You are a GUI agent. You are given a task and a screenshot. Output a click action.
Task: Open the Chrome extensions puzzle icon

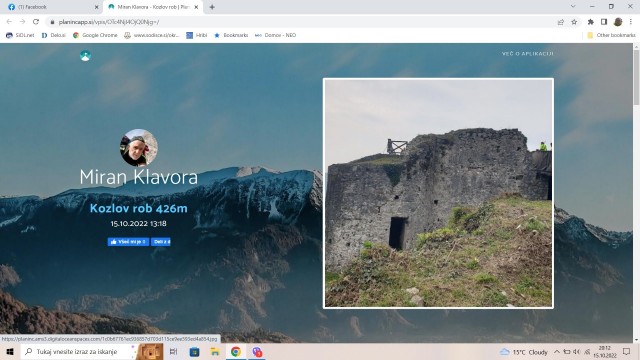(591, 22)
